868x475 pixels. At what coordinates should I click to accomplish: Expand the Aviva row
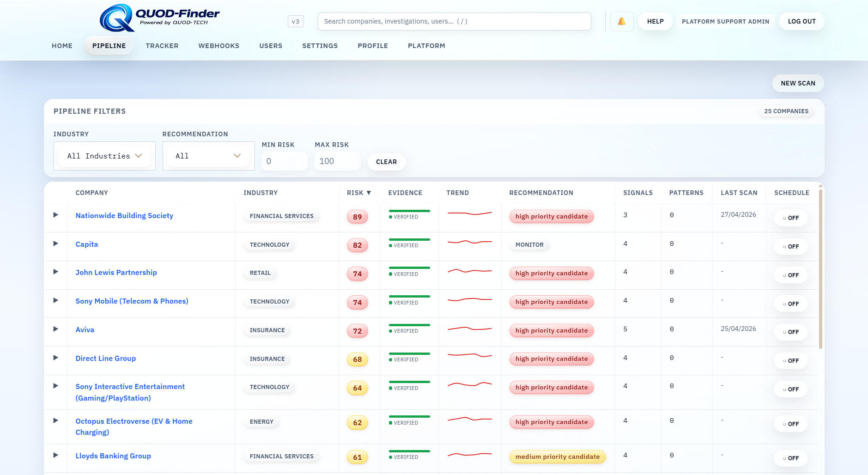click(55, 329)
